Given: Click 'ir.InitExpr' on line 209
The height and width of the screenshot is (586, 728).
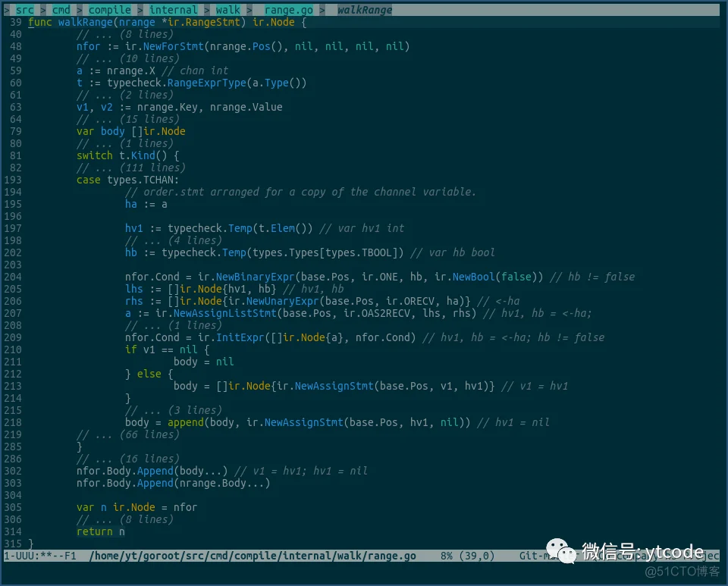Looking at the screenshot, I should [231, 337].
